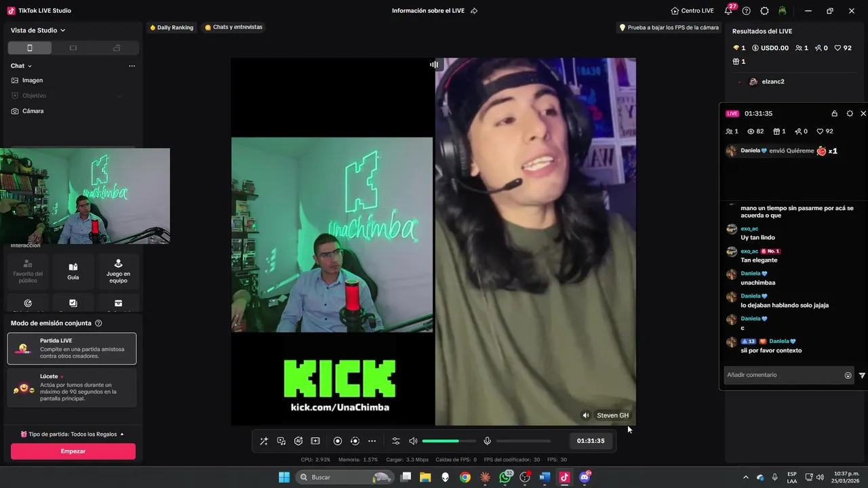The image size is (868, 488).
Task: Click Daniela's comment "unachimbaa"
Action: click(x=758, y=283)
